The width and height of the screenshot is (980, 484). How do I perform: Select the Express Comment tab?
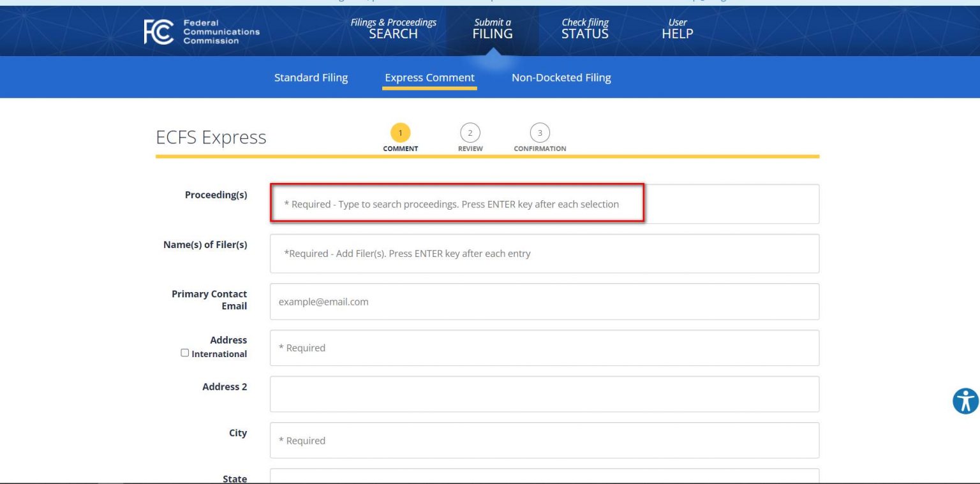[x=429, y=78]
